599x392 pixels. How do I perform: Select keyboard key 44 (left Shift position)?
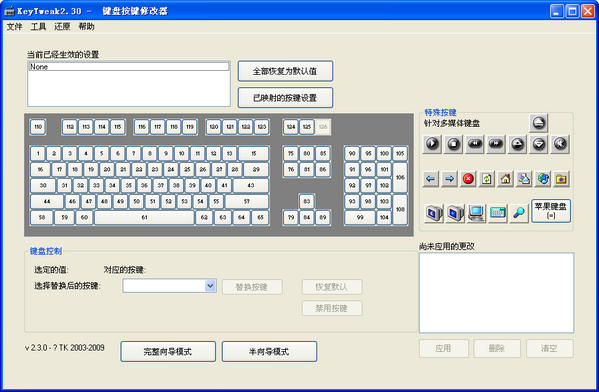pyautogui.click(x=47, y=201)
